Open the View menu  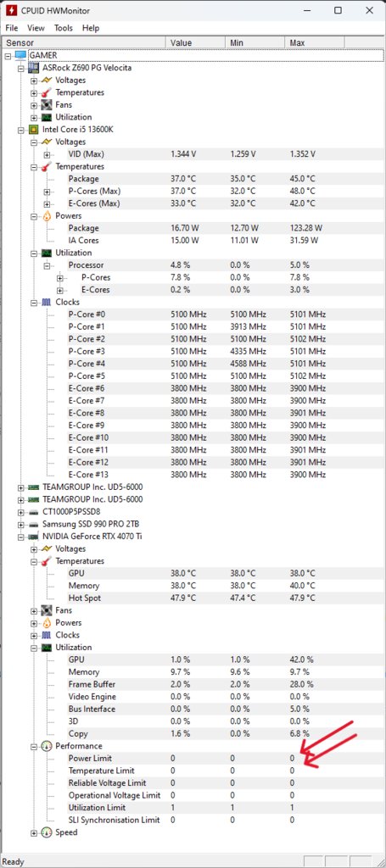pyautogui.click(x=36, y=28)
